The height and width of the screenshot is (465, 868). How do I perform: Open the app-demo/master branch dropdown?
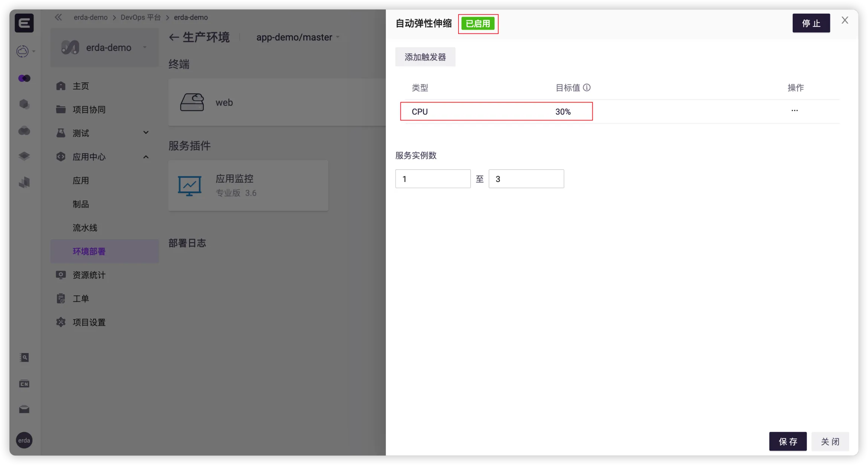pyautogui.click(x=298, y=37)
